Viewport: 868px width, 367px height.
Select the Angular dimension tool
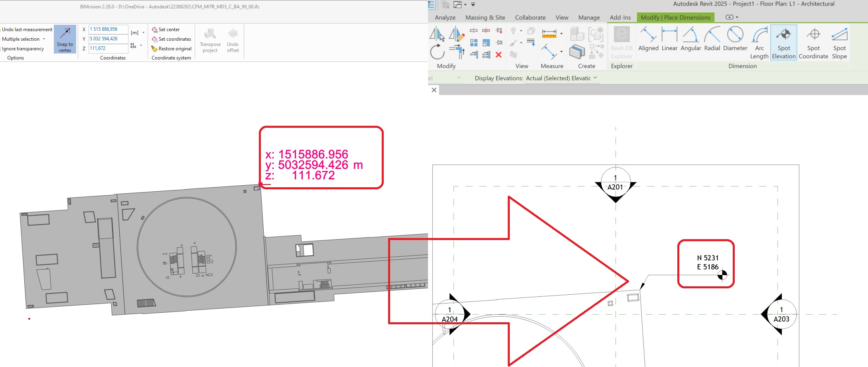pyautogui.click(x=690, y=39)
